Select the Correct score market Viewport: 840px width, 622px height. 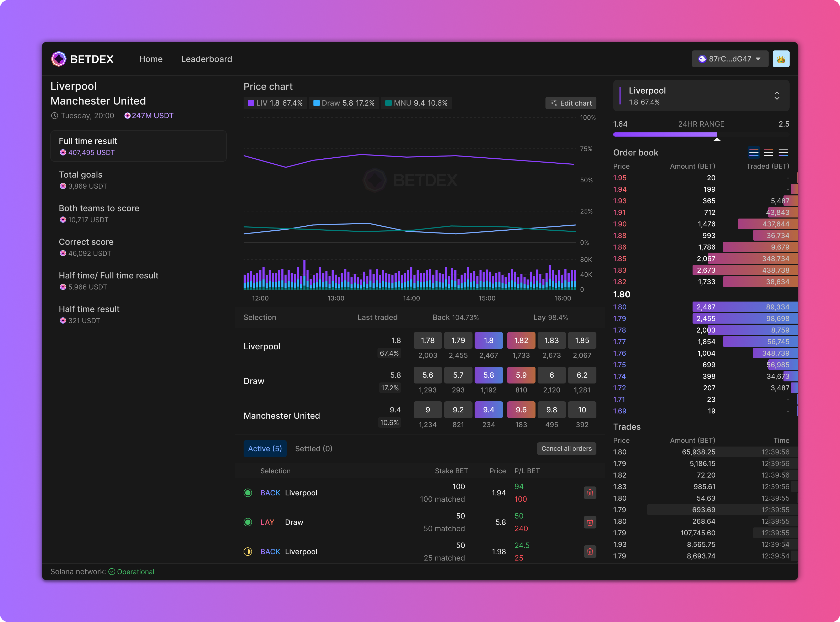138,247
